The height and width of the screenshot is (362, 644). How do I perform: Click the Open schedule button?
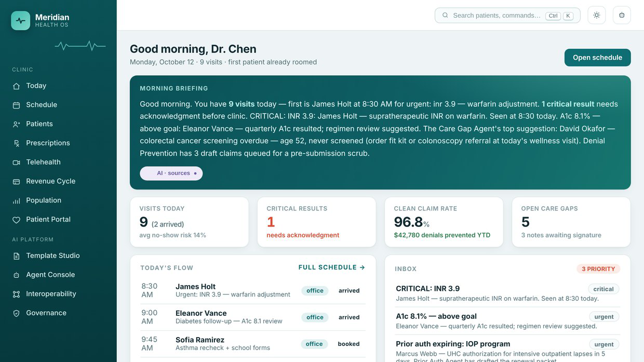tap(597, 58)
